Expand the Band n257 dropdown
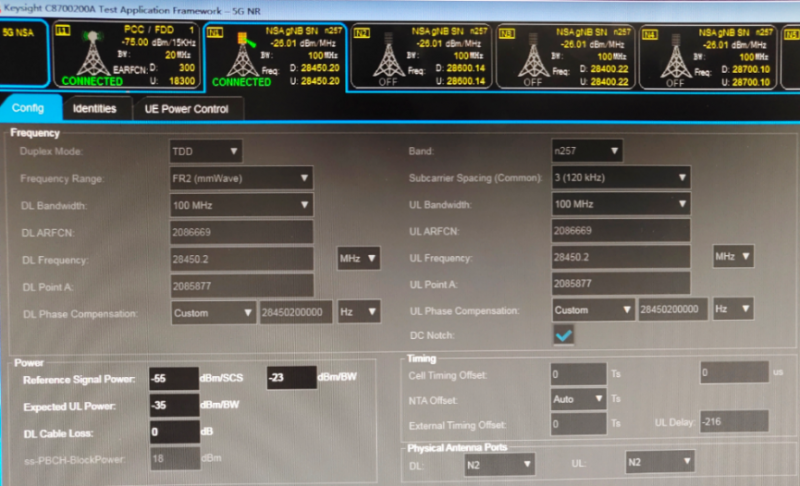This screenshot has width=800, height=486. [587, 152]
